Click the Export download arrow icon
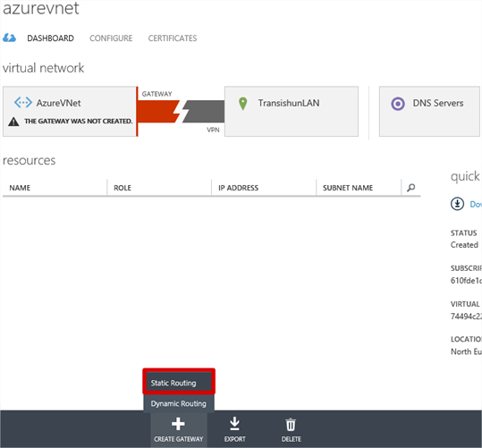The width and height of the screenshot is (482, 448). 234,424
